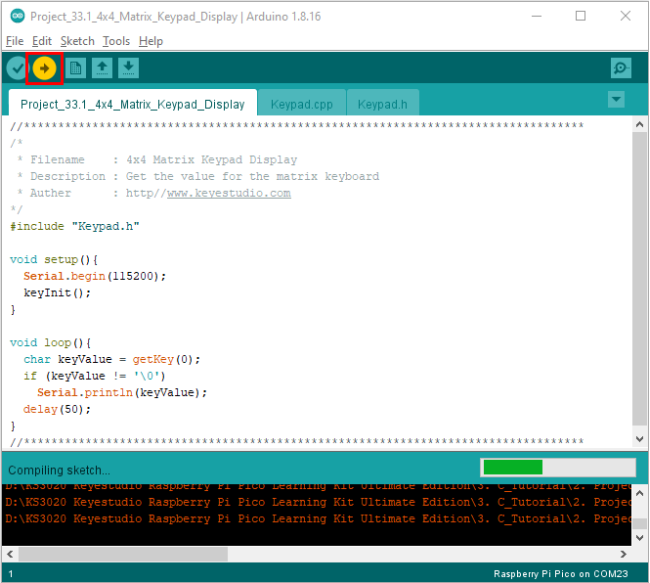Click 'Raspberry Pi Pico on COM23' status text
This screenshot has height=583, width=650.
tap(560, 574)
